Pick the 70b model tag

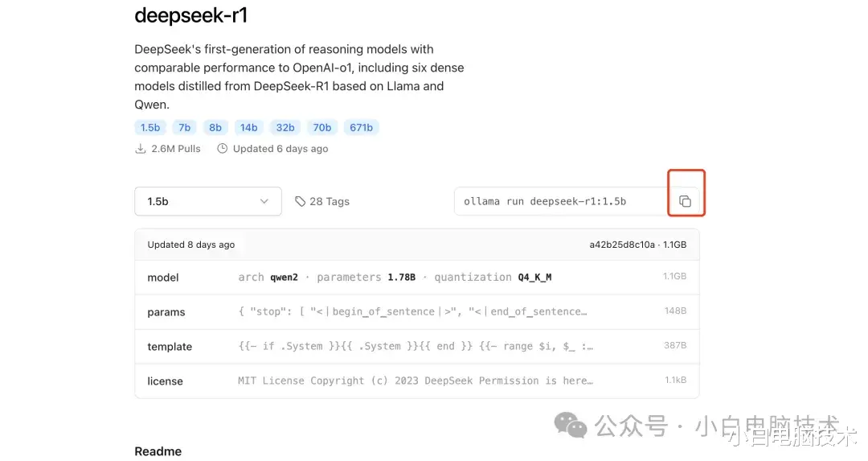coord(322,127)
